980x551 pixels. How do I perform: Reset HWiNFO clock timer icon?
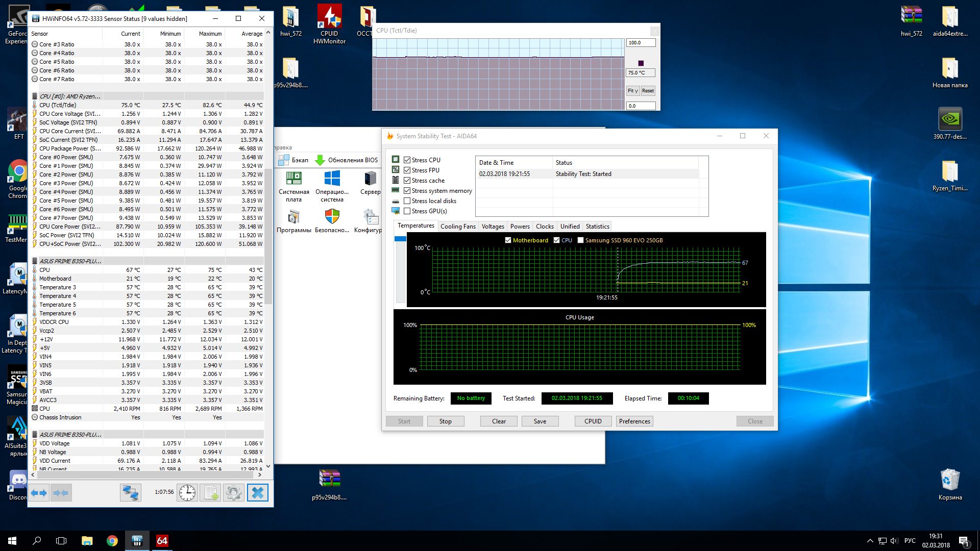click(x=187, y=493)
